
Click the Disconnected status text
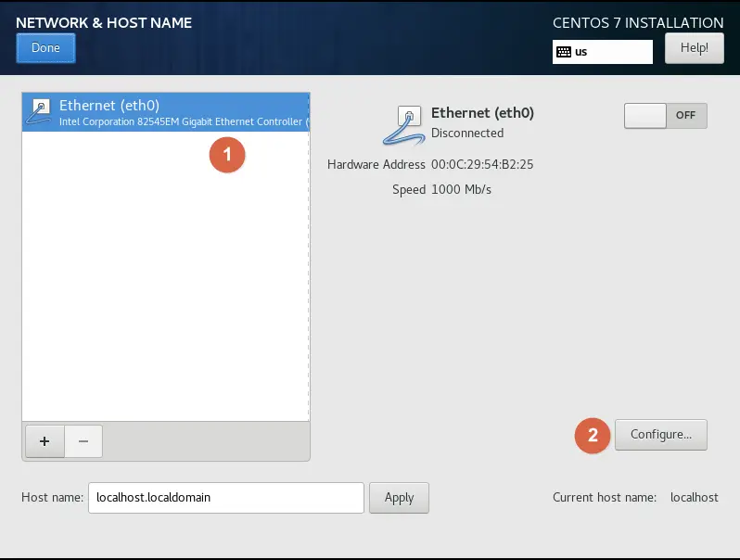point(467,133)
